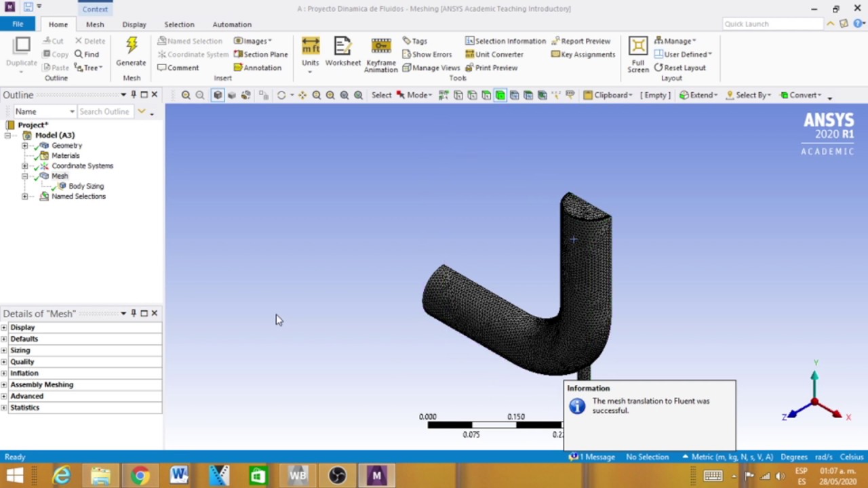Open Unit Converter tool
Screen dimensions: 868x488
[x=494, y=54]
